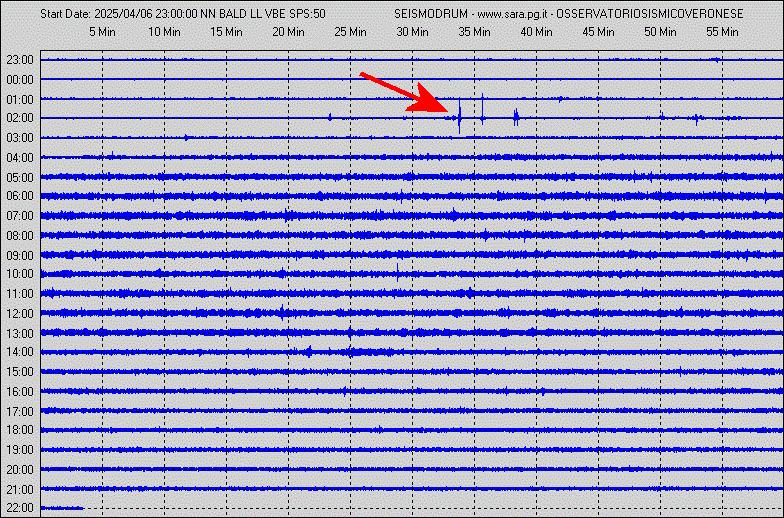Click the largest seismic spike on 02:00 trace
The height and width of the screenshot is (518, 784).
(460, 116)
